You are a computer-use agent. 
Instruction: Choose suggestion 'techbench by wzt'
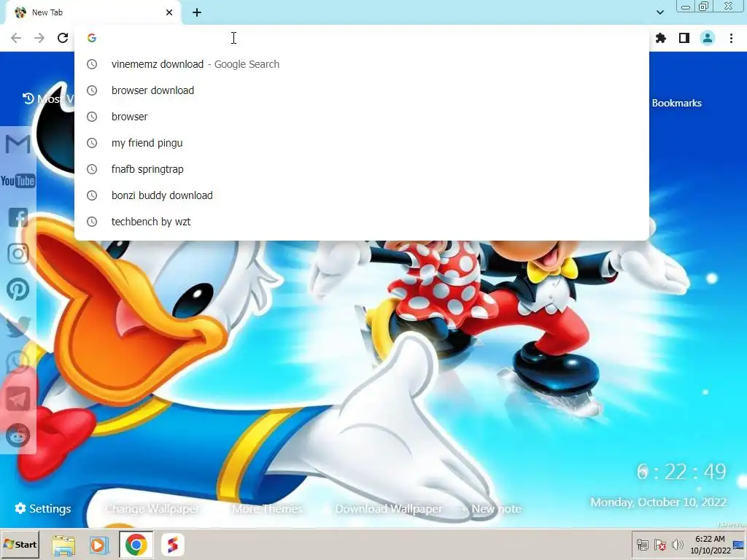(362, 222)
